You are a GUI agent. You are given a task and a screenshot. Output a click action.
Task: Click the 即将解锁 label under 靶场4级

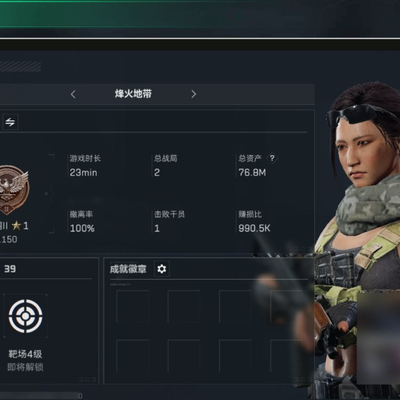(x=25, y=367)
